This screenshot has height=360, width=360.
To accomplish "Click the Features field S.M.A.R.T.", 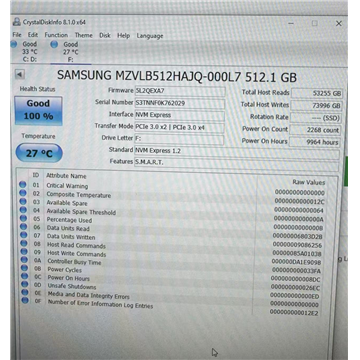I will coord(236,164).
